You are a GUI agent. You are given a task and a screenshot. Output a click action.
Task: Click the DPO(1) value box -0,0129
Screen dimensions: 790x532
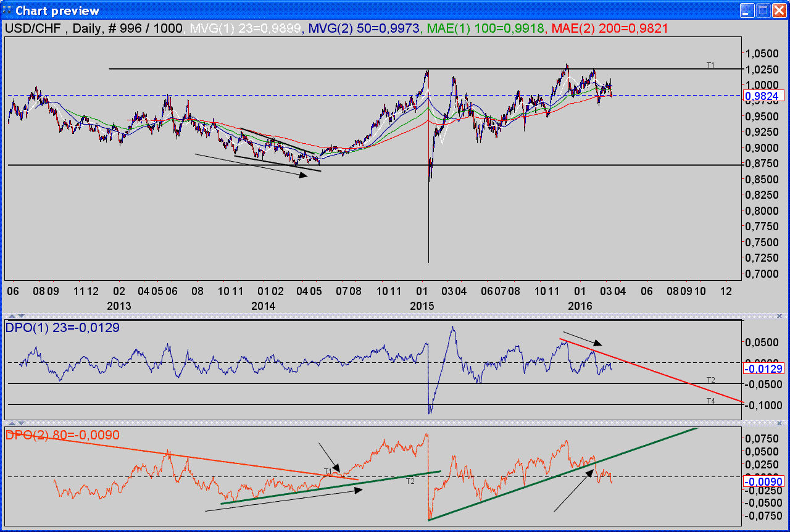[764, 369]
